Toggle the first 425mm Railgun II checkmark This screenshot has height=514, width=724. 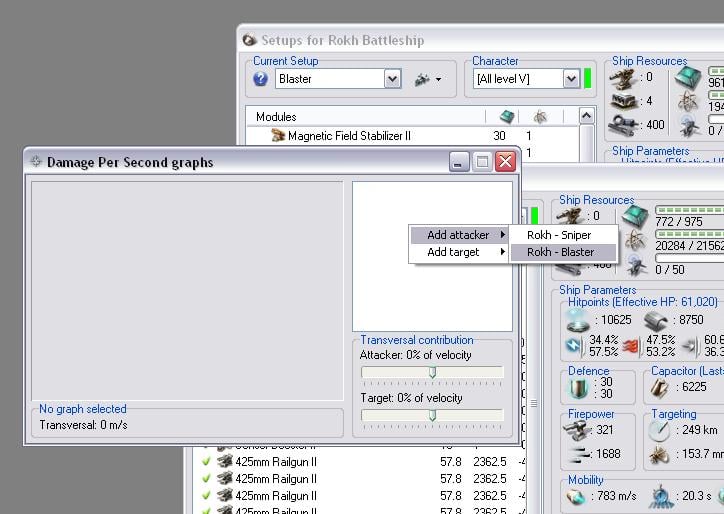tap(206, 462)
